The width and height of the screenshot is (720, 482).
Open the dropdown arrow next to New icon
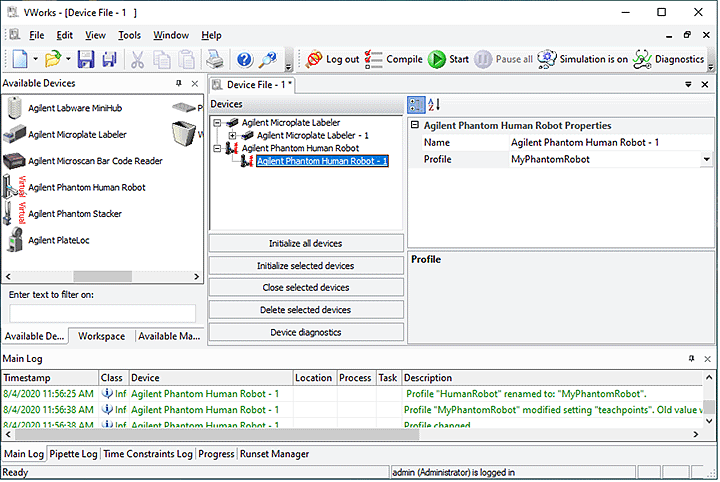point(35,59)
